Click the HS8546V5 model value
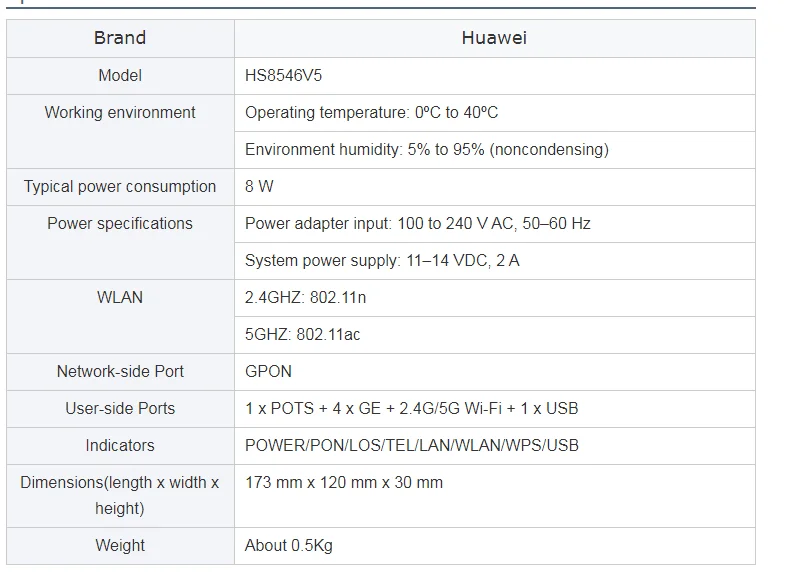The width and height of the screenshot is (788, 572). coord(284,75)
